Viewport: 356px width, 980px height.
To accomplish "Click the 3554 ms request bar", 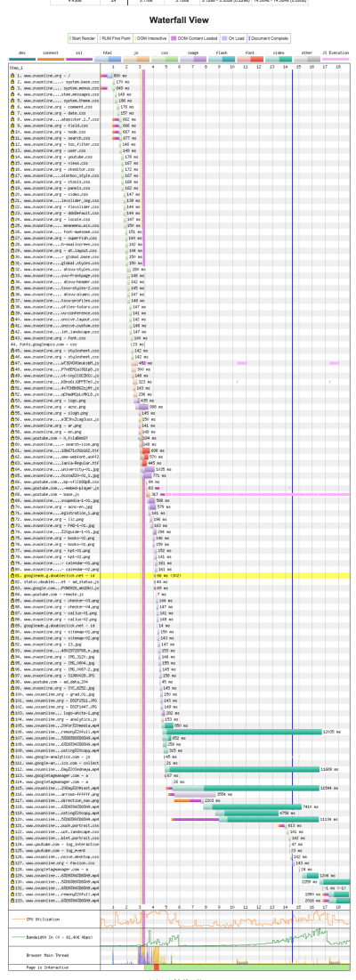I will tap(191, 794).
